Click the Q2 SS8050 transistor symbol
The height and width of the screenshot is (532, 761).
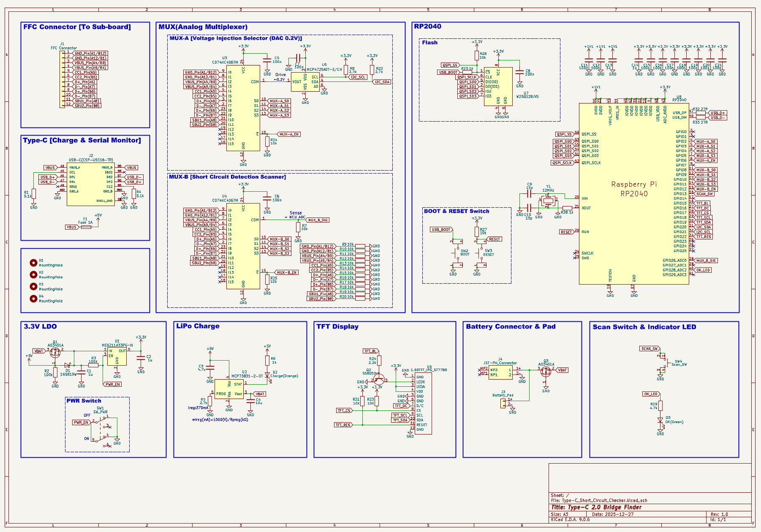coord(379,379)
